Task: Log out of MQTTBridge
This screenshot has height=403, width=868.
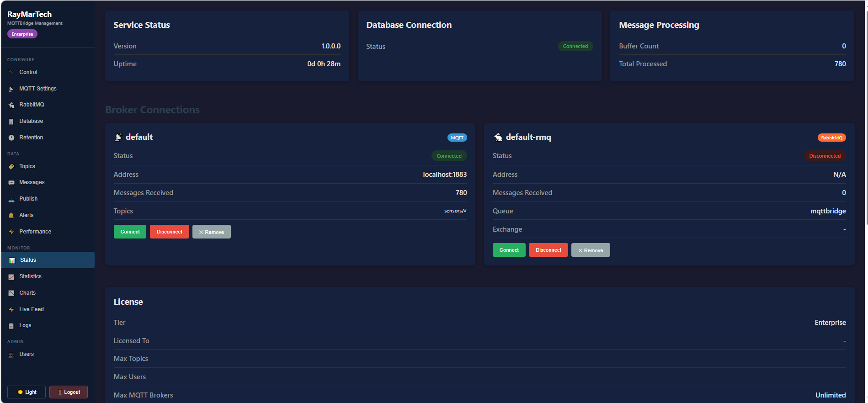Action: pos(69,392)
